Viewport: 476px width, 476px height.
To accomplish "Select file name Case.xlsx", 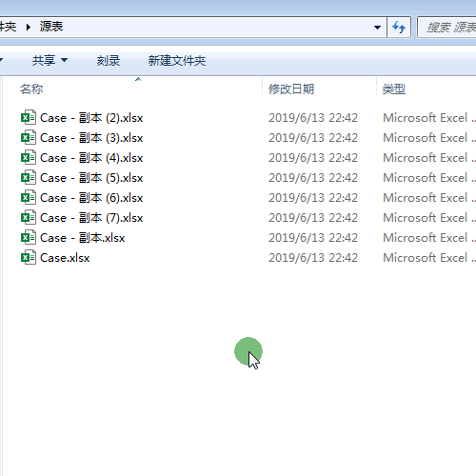I will click(x=65, y=258).
